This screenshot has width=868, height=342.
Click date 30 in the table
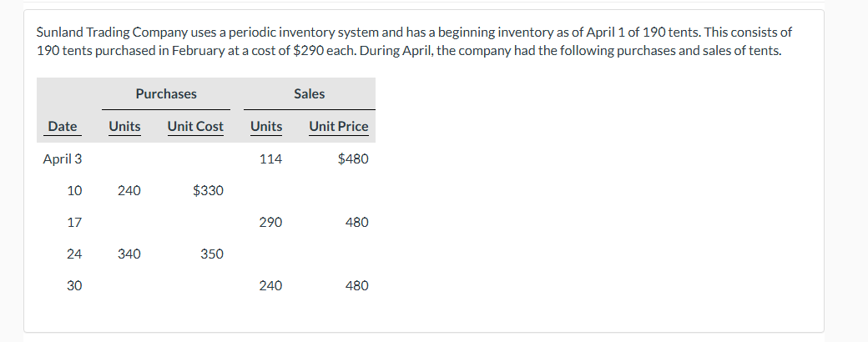tap(74, 285)
